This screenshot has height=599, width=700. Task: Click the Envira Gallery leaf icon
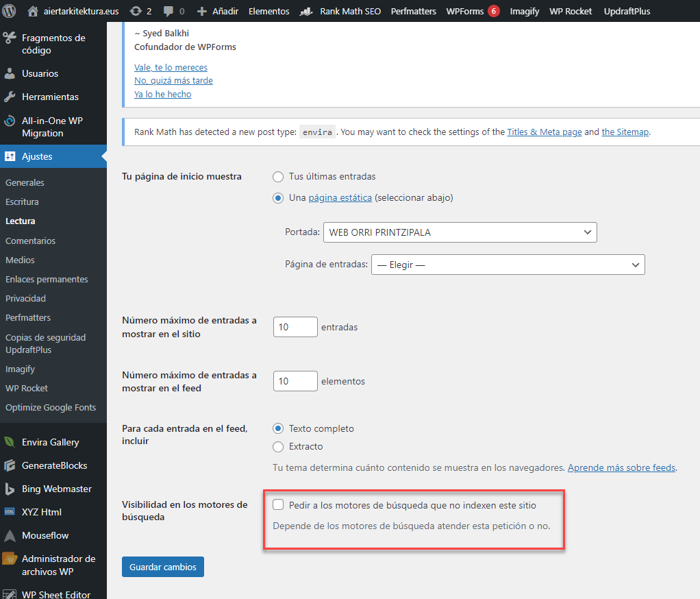(10, 442)
